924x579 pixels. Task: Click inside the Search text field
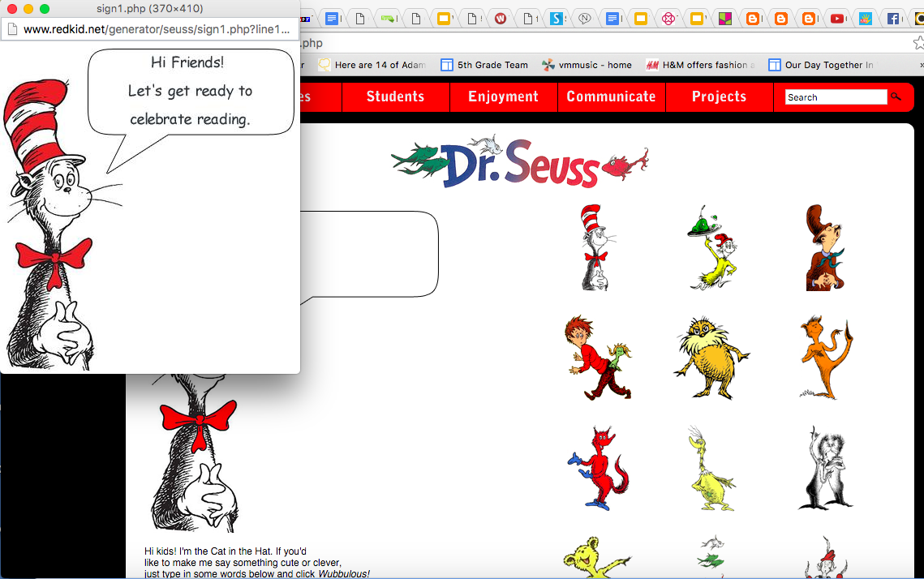coord(831,96)
